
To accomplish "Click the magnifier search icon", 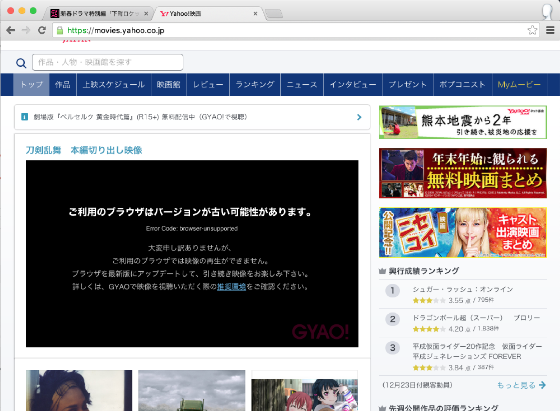I will (21, 63).
